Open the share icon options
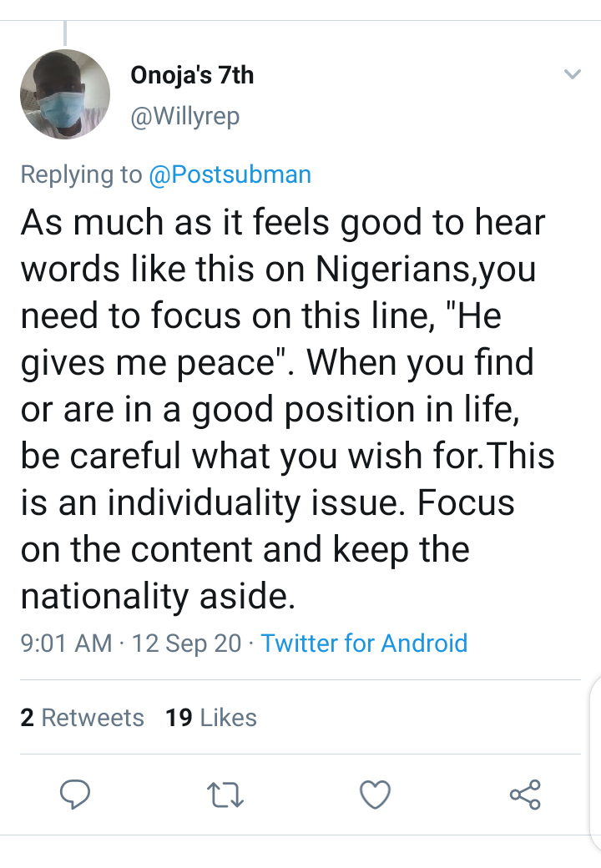This screenshot has height=868, width=601. click(x=525, y=795)
